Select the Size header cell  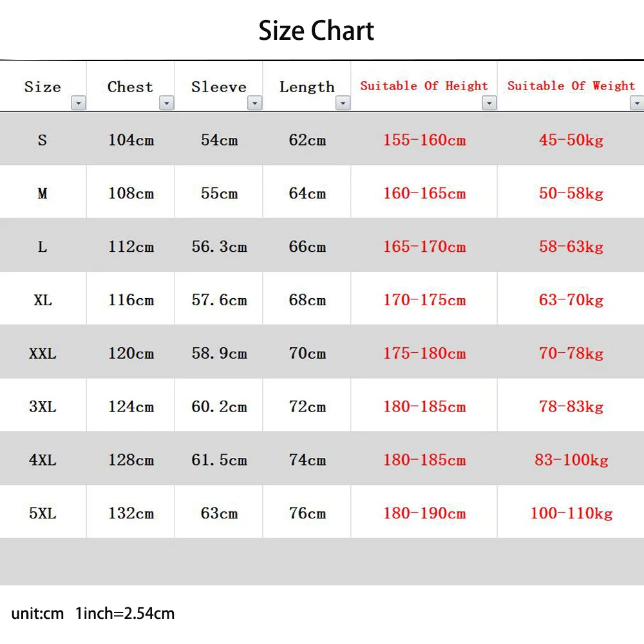tap(43, 87)
